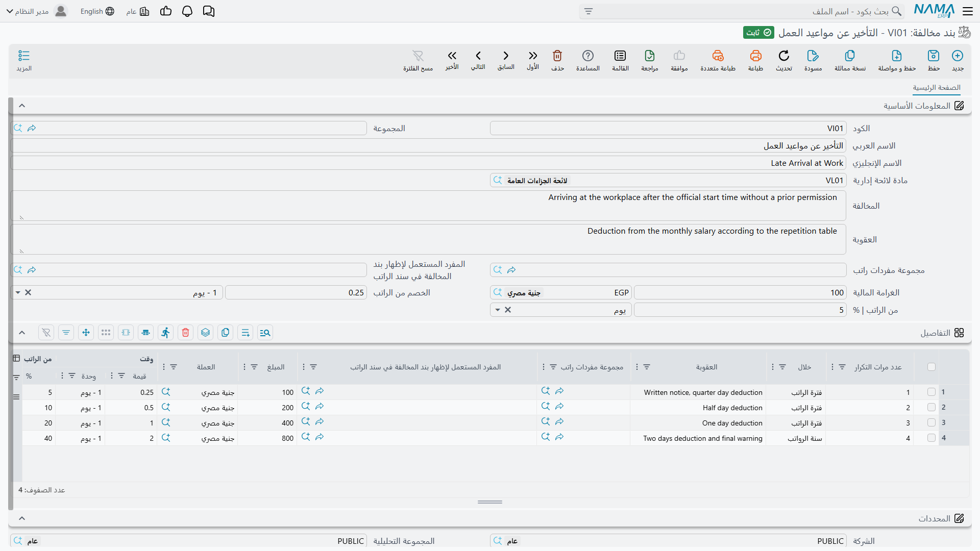Select 'Two days deduction and final warning' cell
The height and width of the screenshot is (551, 980).
pyautogui.click(x=698, y=438)
